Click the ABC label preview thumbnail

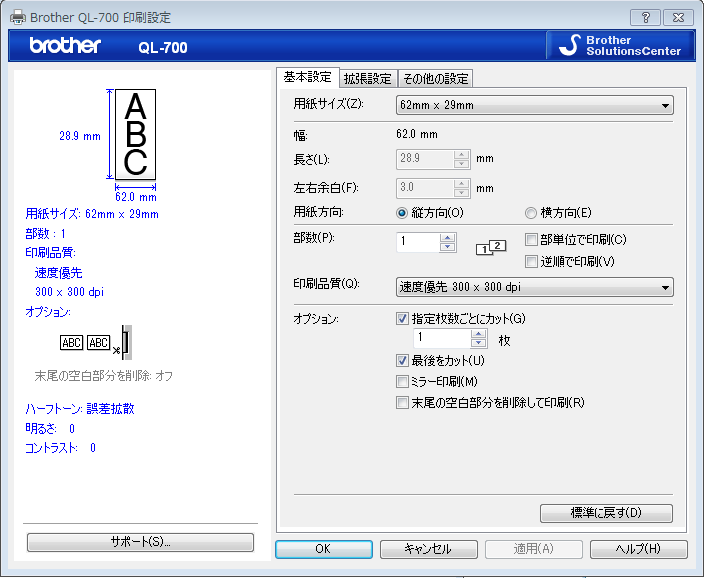135,135
